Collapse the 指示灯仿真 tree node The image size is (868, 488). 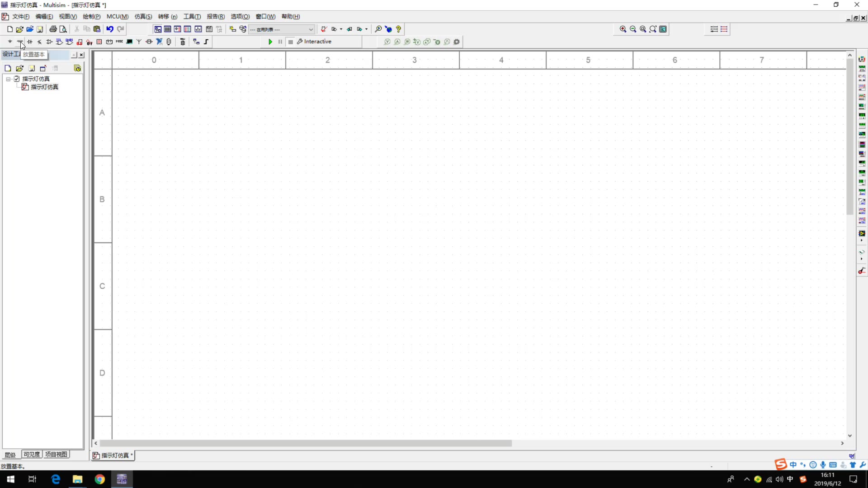[x=8, y=79]
